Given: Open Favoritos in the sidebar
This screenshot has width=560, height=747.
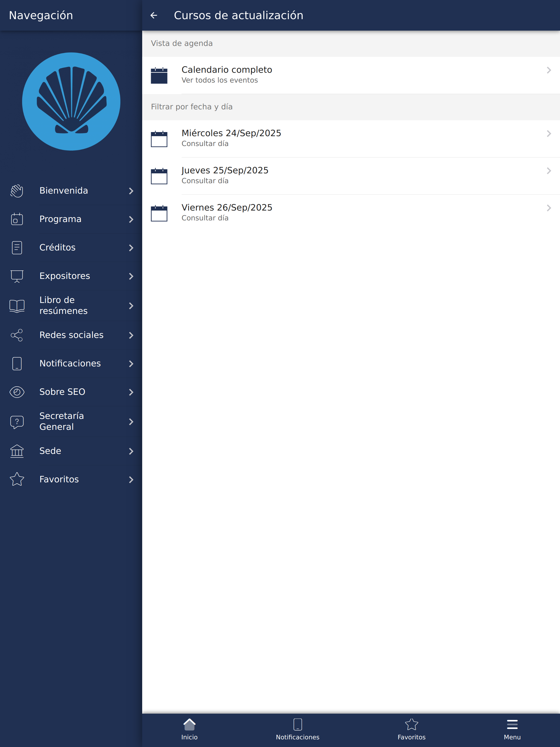Looking at the screenshot, I should 71,480.
